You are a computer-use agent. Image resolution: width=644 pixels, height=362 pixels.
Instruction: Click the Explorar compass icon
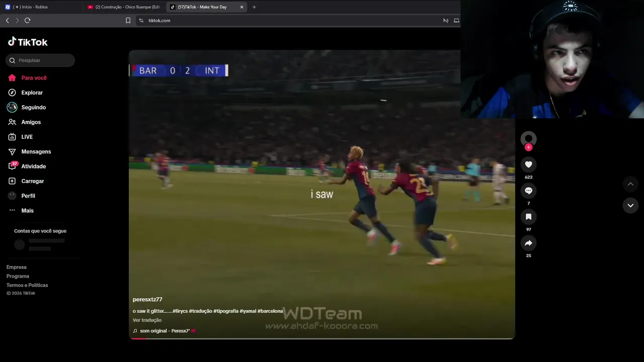12,93
